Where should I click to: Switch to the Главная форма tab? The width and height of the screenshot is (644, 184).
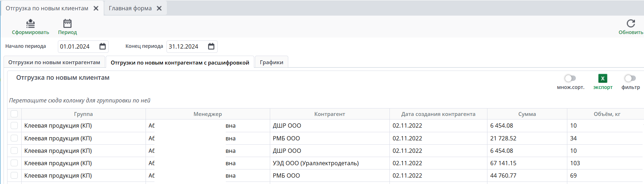(130, 8)
